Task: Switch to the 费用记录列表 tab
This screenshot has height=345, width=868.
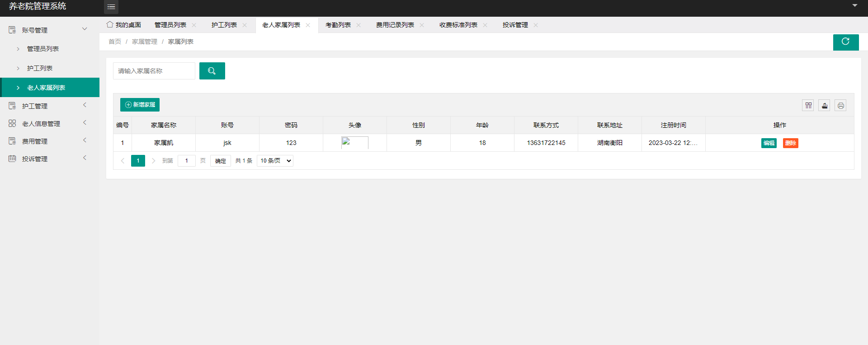Action: (395, 25)
